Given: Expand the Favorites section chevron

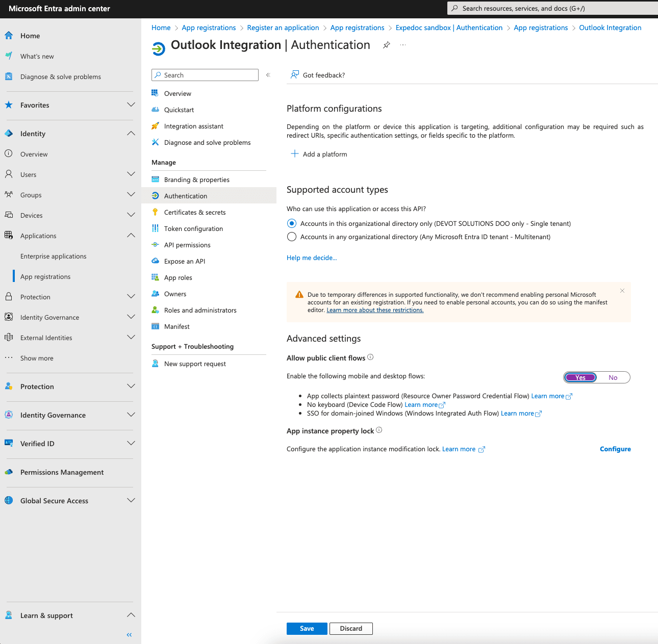Looking at the screenshot, I should tap(131, 105).
